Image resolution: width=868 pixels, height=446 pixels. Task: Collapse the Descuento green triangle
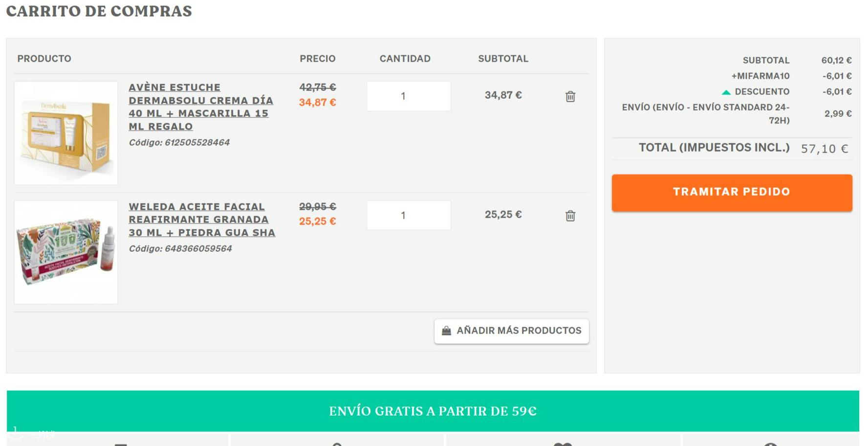726,92
